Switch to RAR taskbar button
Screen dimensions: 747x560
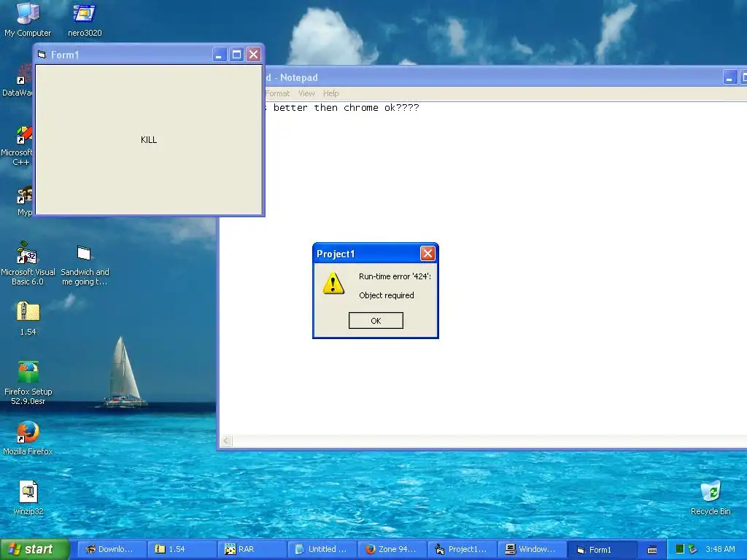coord(251,549)
